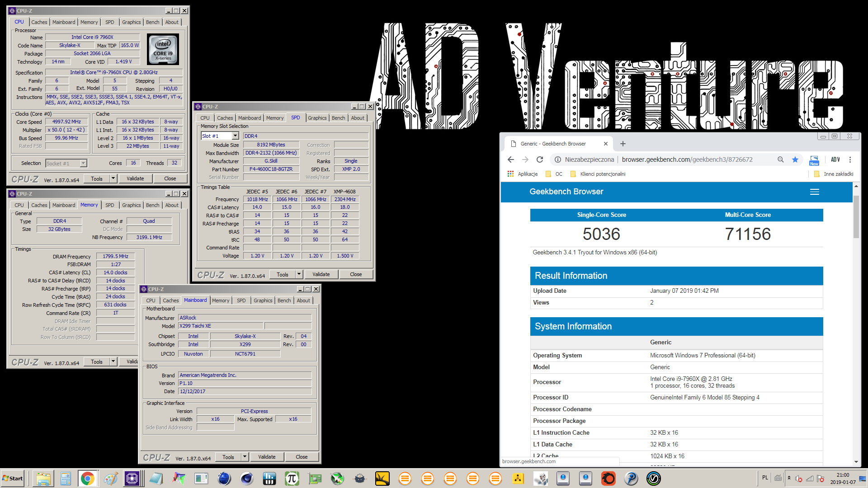This screenshot has width=868, height=488.
Task: Launch the Cinema 4D sphere taskbar icon
Action: click(x=247, y=479)
